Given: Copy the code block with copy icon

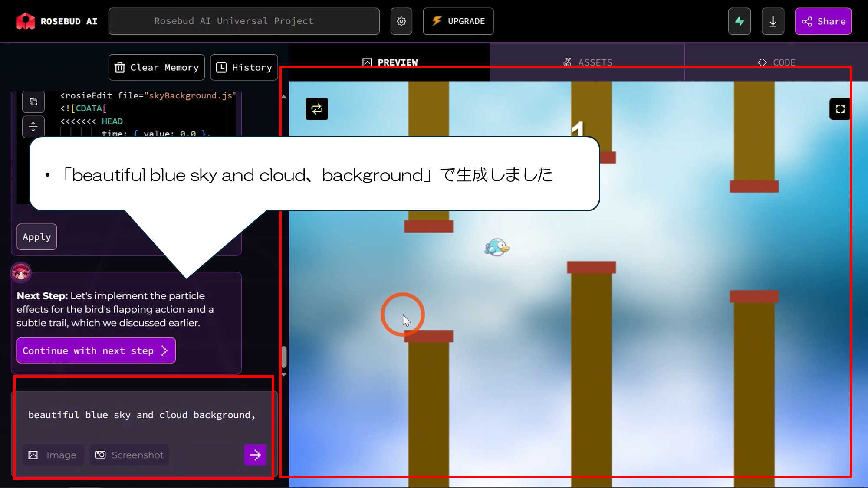Looking at the screenshot, I should (33, 102).
